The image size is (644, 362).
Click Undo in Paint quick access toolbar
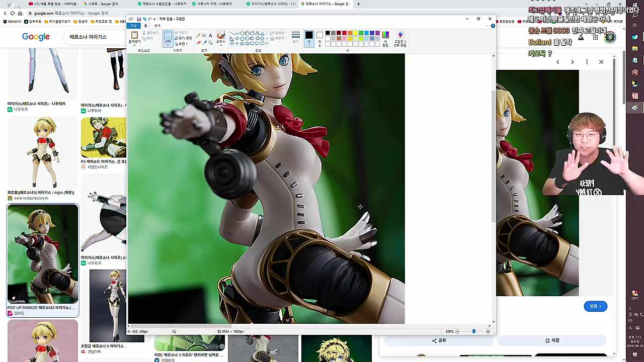tap(144, 19)
